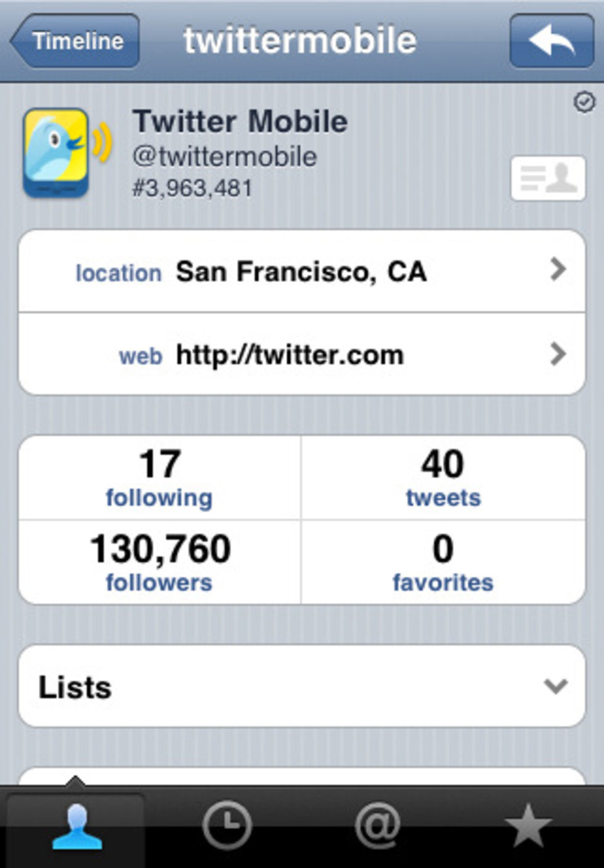This screenshot has width=604, height=868.
Task: Open the Twitter Mobile avatar image
Action: tap(57, 152)
